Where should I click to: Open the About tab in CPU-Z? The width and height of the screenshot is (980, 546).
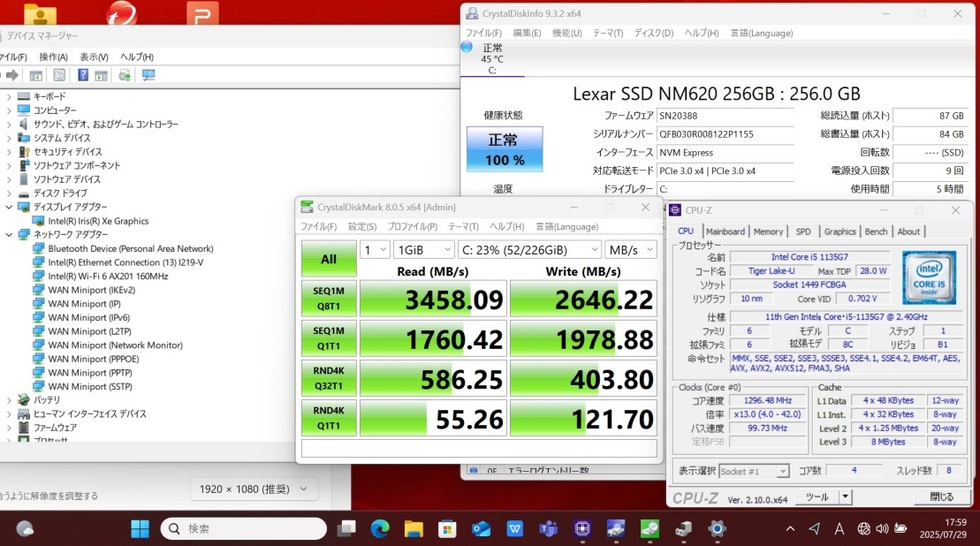pos(908,231)
